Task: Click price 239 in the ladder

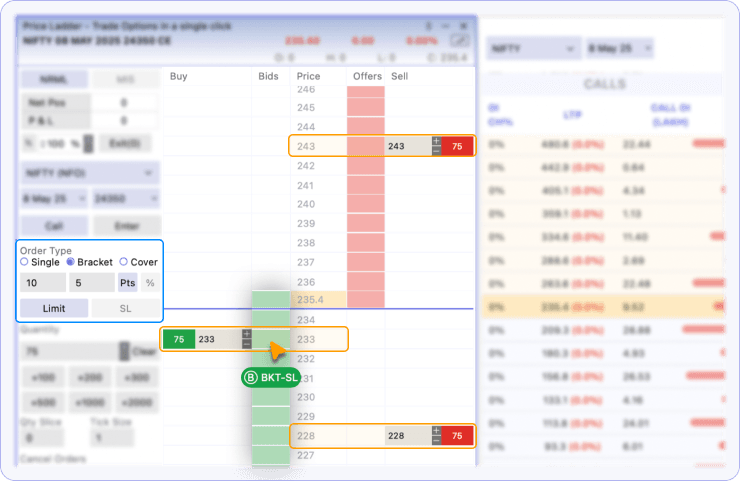Action: pyautogui.click(x=306, y=223)
